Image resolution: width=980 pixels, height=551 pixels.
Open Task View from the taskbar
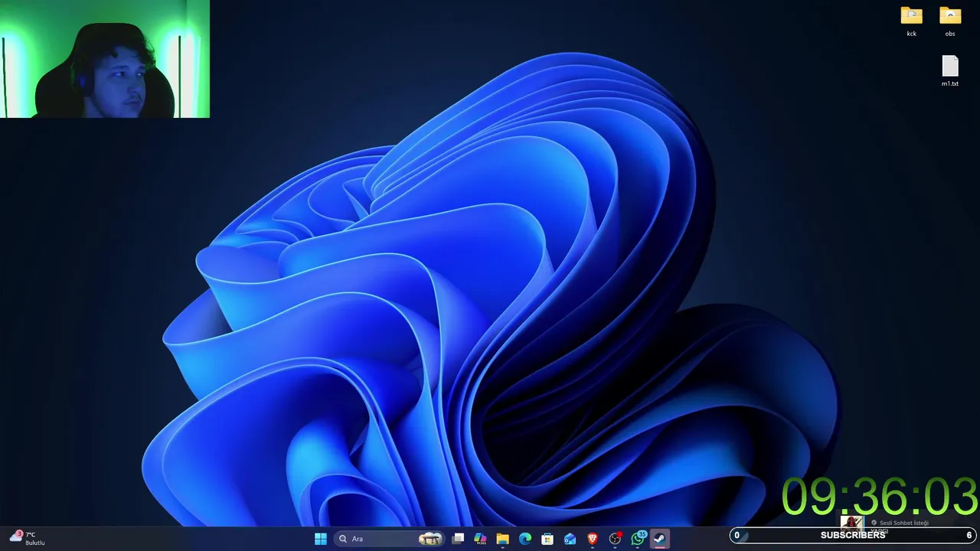pos(458,539)
